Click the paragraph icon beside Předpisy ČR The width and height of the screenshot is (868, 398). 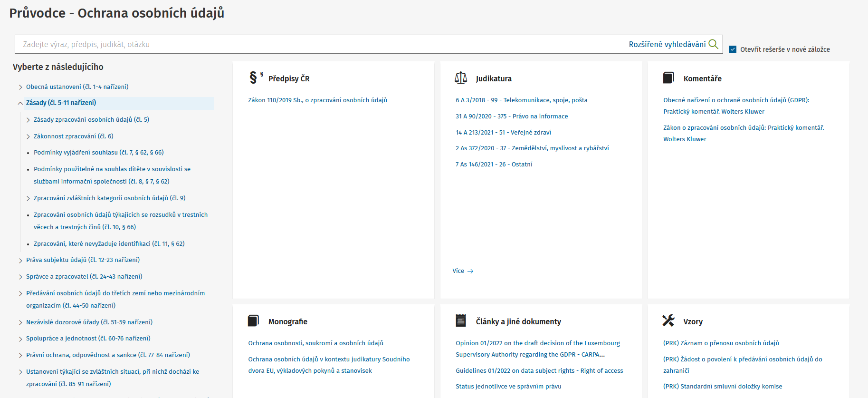(x=254, y=78)
